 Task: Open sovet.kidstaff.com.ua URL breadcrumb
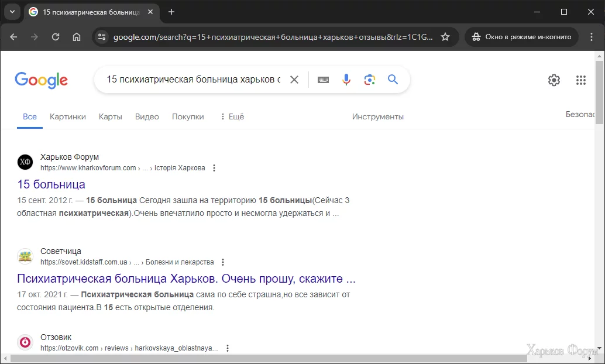point(127,262)
